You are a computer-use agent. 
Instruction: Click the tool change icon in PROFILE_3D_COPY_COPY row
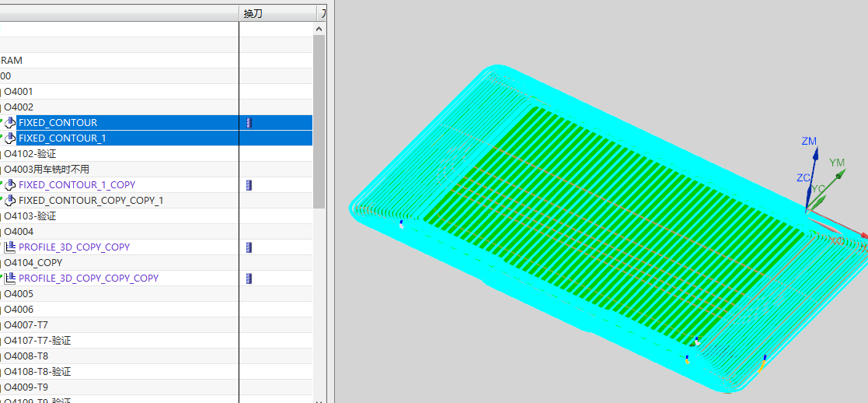[249, 247]
